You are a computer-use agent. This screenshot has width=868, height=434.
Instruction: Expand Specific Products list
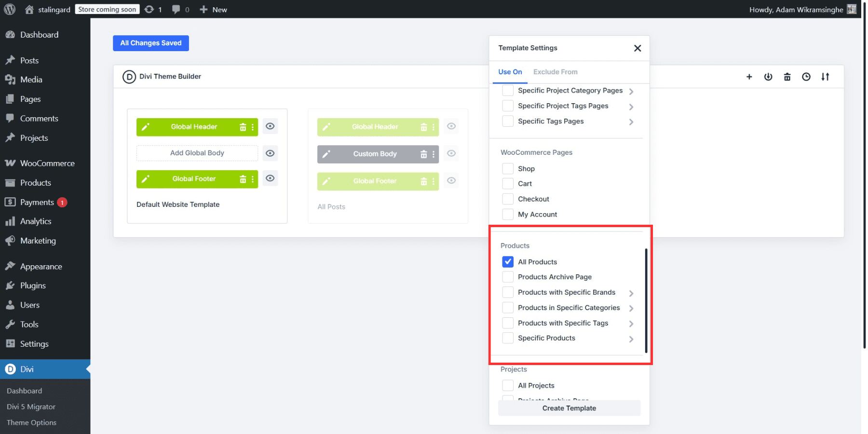(x=631, y=339)
